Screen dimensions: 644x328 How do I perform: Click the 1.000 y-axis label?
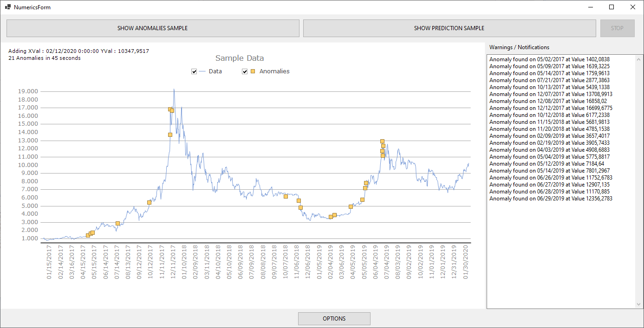point(29,238)
